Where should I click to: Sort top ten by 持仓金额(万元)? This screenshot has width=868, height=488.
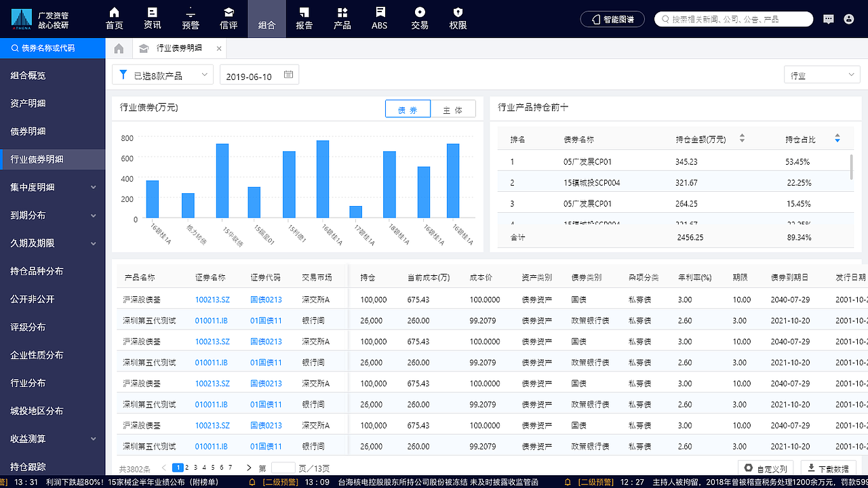[742, 139]
